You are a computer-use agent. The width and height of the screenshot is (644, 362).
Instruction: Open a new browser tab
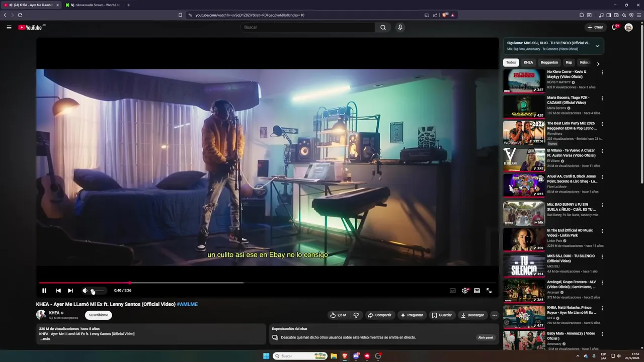click(128, 5)
